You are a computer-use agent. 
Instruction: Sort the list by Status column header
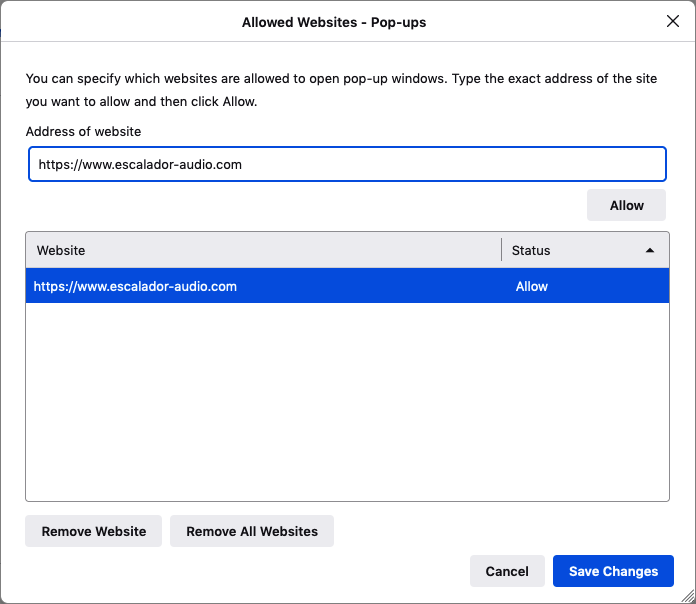[x=531, y=250]
